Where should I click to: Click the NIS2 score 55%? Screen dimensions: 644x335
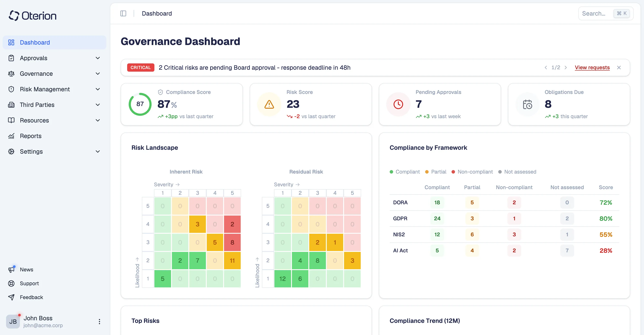pos(606,234)
